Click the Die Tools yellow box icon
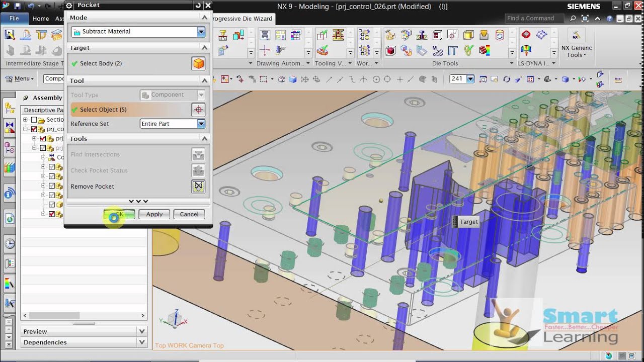The height and width of the screenshot is (362, 644). point(469,35)
